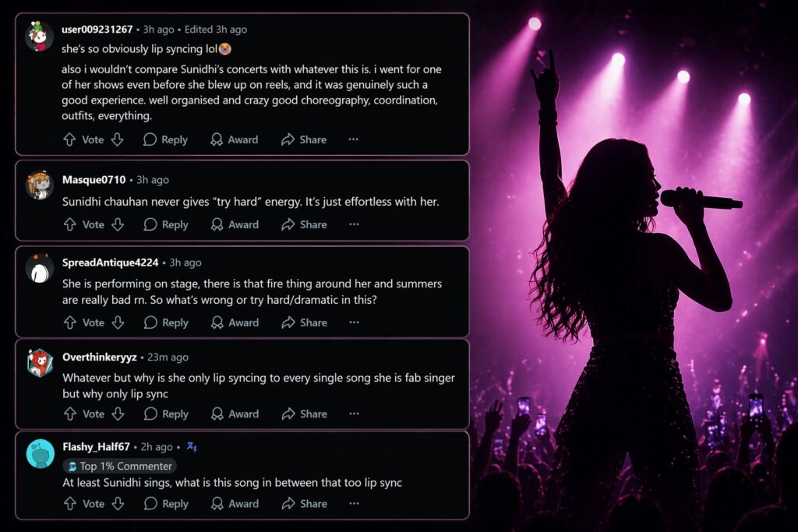Open more options on Overthinkeryyz's comment
The image size is (798, 532).
(x=353, y=414)
